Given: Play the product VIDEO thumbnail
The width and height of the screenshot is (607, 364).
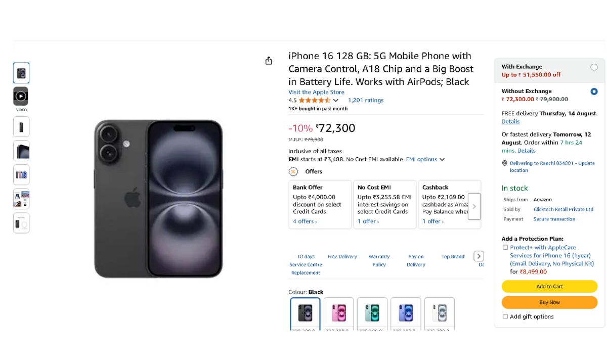Looking at the screenshot, I should (x=21, y=96).
